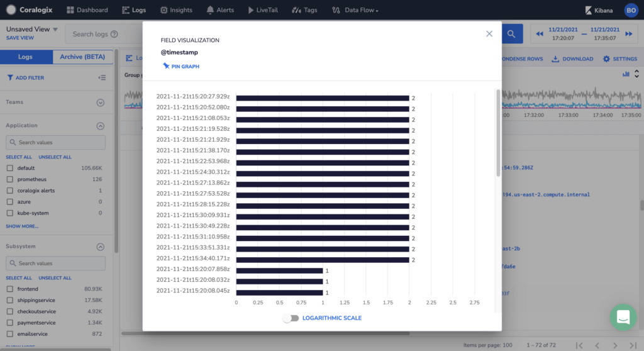Check the shippingservice checkbox
Viewport: 644px width, 351px height.
coord(10,300)
